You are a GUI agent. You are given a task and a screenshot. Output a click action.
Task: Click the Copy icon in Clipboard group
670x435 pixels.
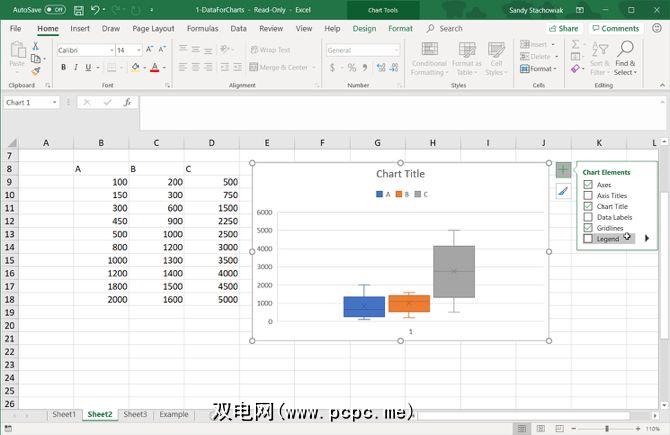pos(36,59)
